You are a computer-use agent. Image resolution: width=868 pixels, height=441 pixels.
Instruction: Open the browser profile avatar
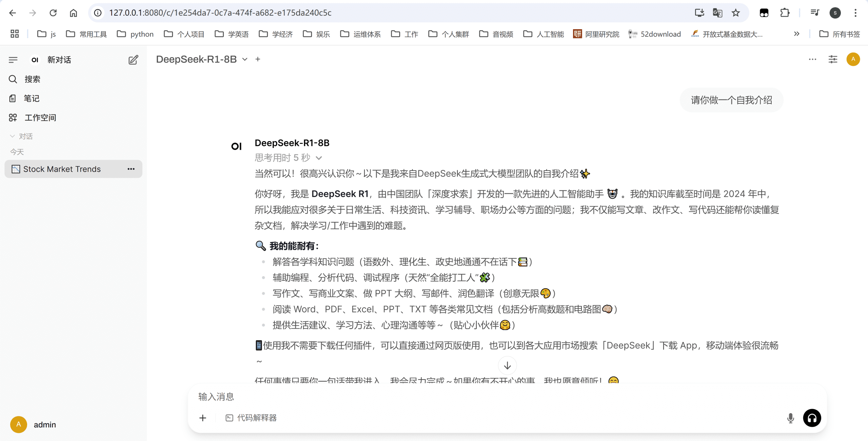click(x=835, y=13)
